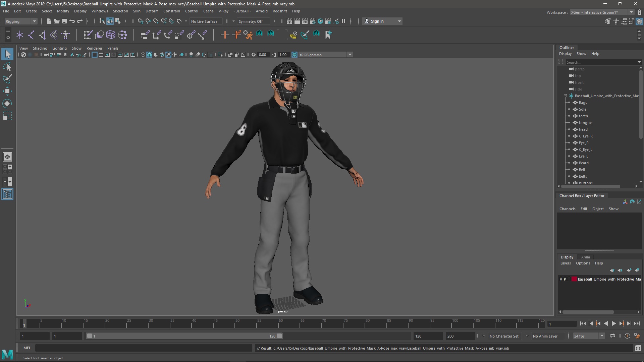Click the MEL command input line
644x362 pixels.
[144, 348]
